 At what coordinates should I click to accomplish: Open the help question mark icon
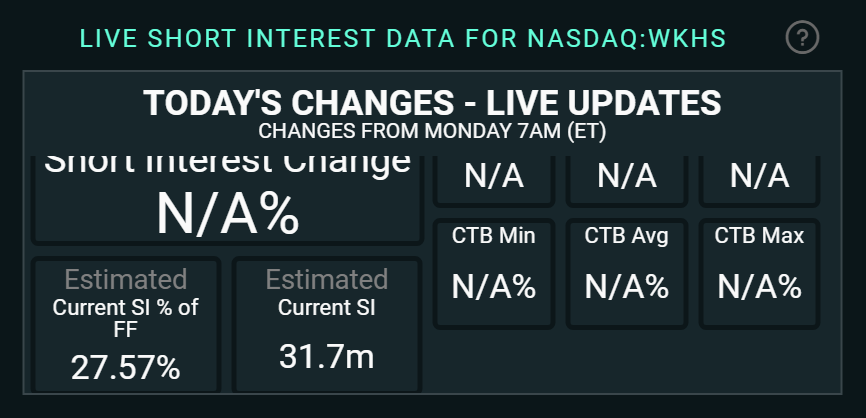802,38
